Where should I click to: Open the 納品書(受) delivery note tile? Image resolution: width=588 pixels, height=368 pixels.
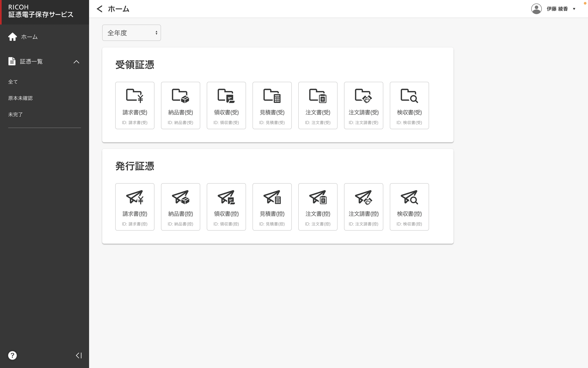point(180,105)
